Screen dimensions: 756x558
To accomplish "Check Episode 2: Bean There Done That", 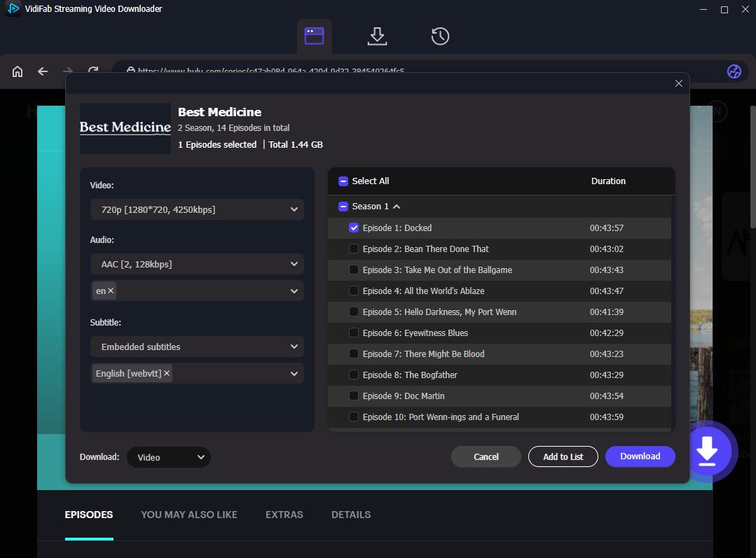I will coord(353,249).
